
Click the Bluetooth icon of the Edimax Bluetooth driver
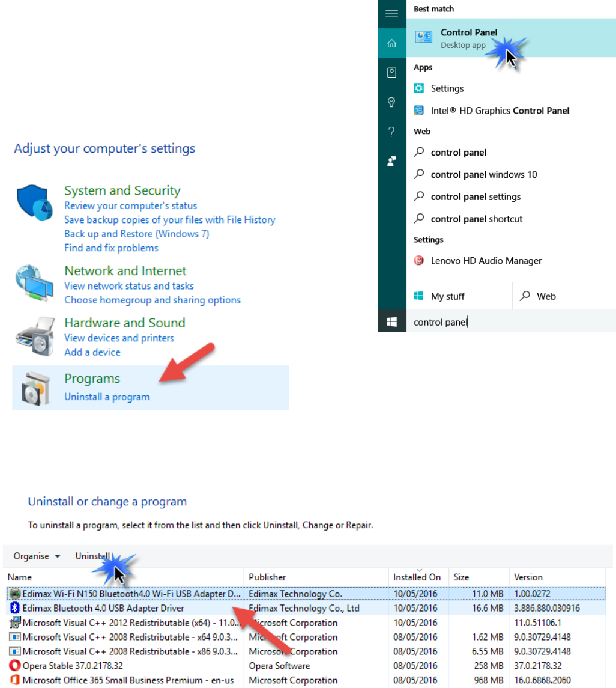(15, 607)
